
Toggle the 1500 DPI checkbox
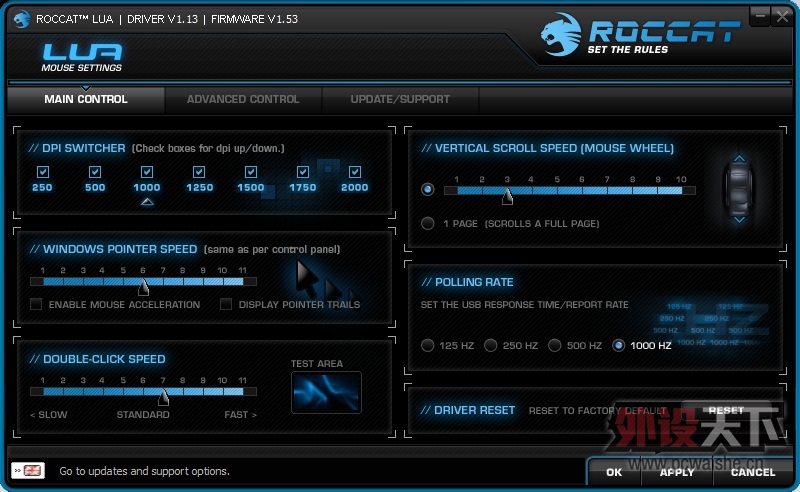pos(251,172)
